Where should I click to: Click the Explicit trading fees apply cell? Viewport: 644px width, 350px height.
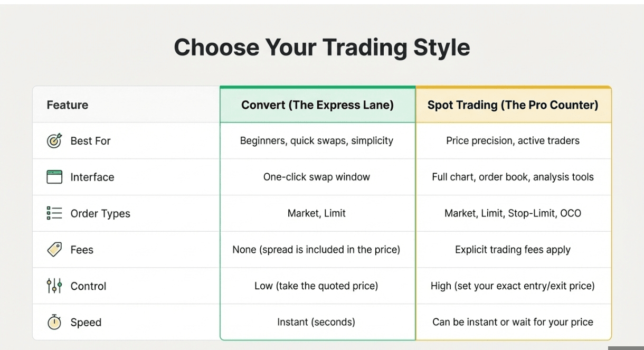513,250
